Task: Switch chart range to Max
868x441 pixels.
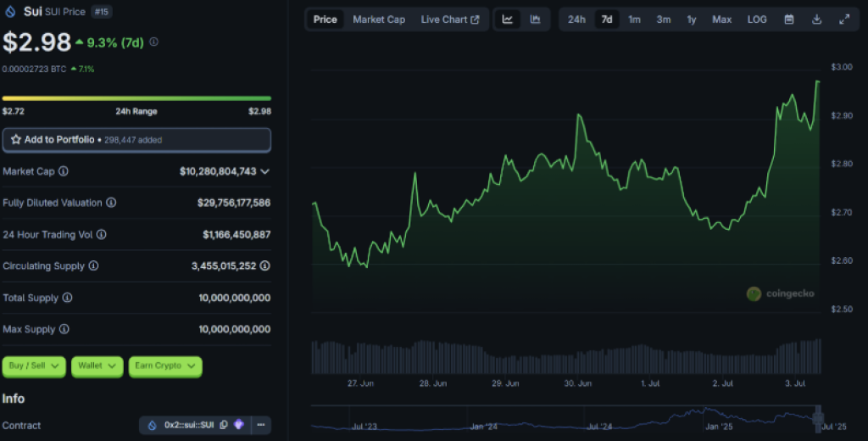Action: [x=722, y=20]
